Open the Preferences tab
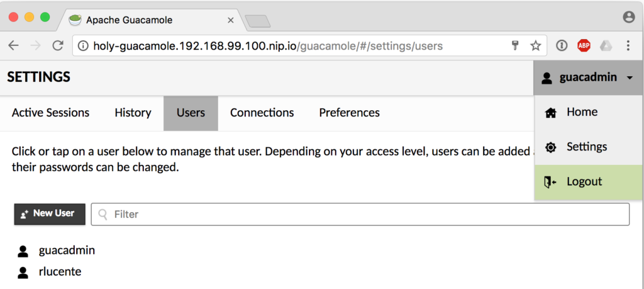The image size is (644, 289). [349, 113]
